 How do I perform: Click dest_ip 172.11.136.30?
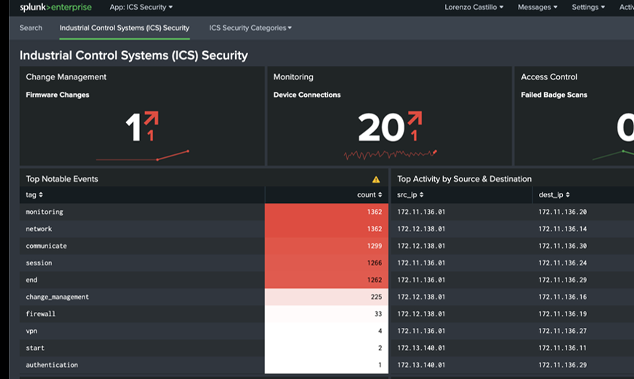pyautogui.click(x=562, y=246)
